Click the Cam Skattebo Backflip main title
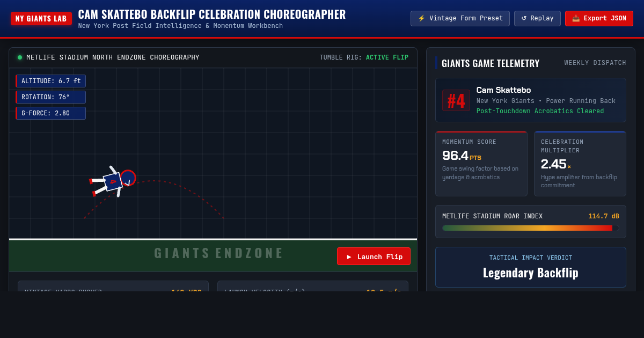644x338 pixels. 212,14
